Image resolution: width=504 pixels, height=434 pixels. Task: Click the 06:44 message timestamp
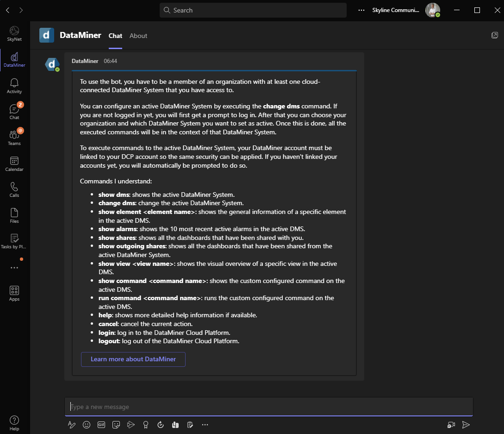[110, 61]
